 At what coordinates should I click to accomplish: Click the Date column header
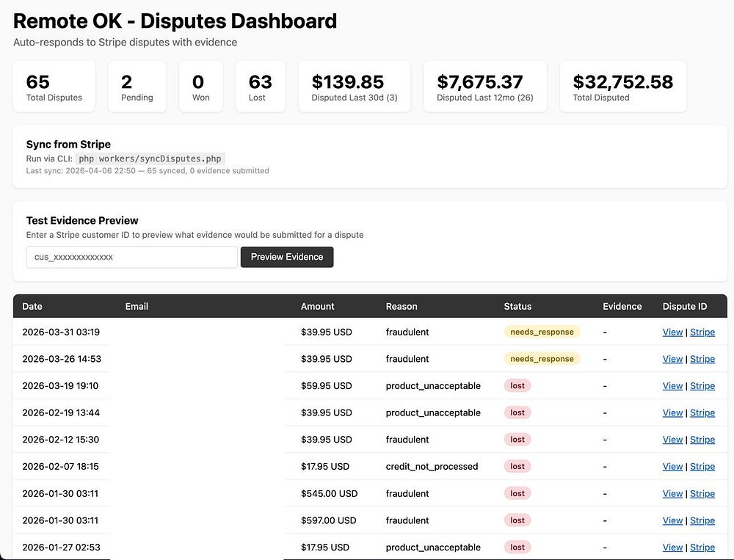pos(32,306)
